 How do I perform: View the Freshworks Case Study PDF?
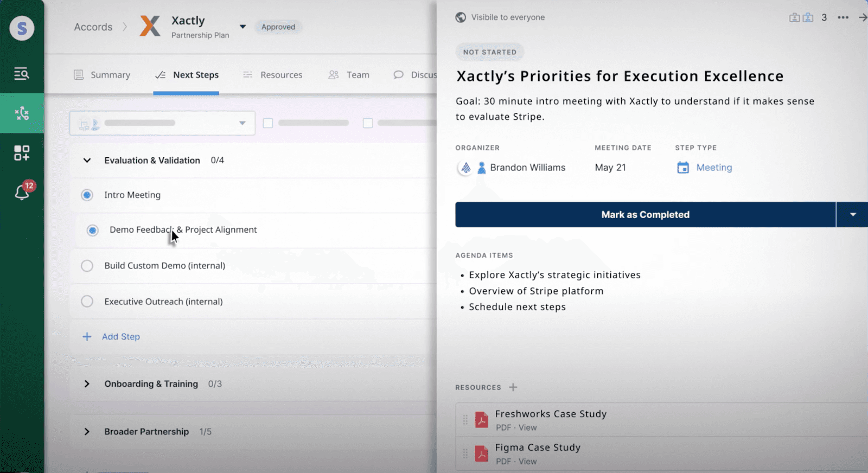coord(527,427)
